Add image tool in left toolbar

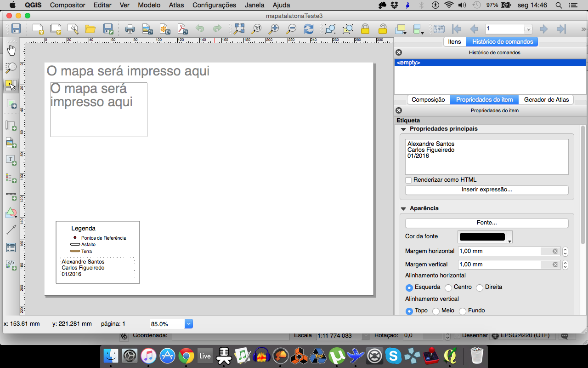pyautogui.click(x=11, y=143)
